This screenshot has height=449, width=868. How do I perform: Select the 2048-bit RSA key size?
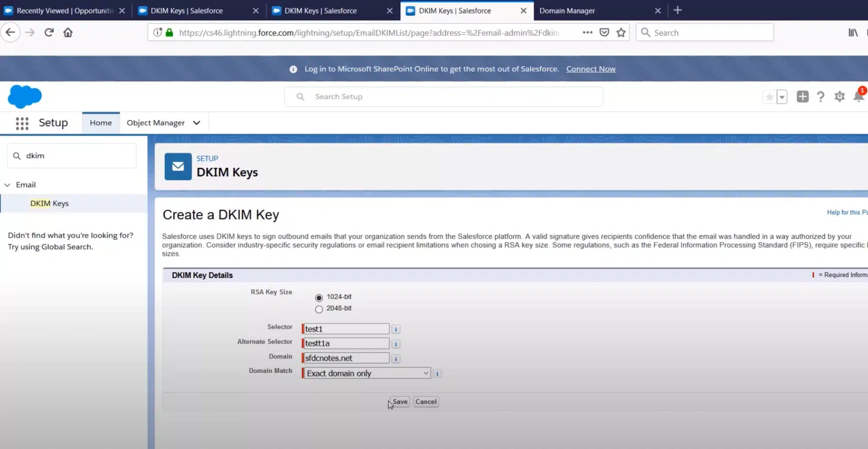[319, 309]
